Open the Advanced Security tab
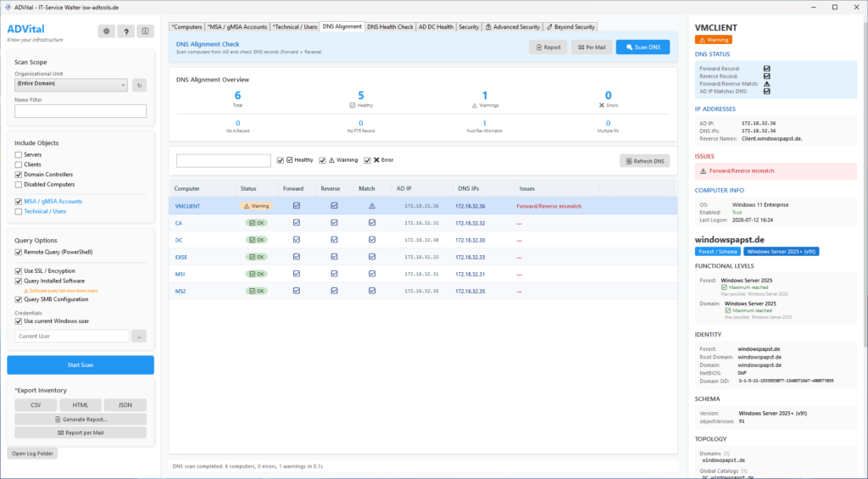Screen dimensions: 868x479 point(513,26)
